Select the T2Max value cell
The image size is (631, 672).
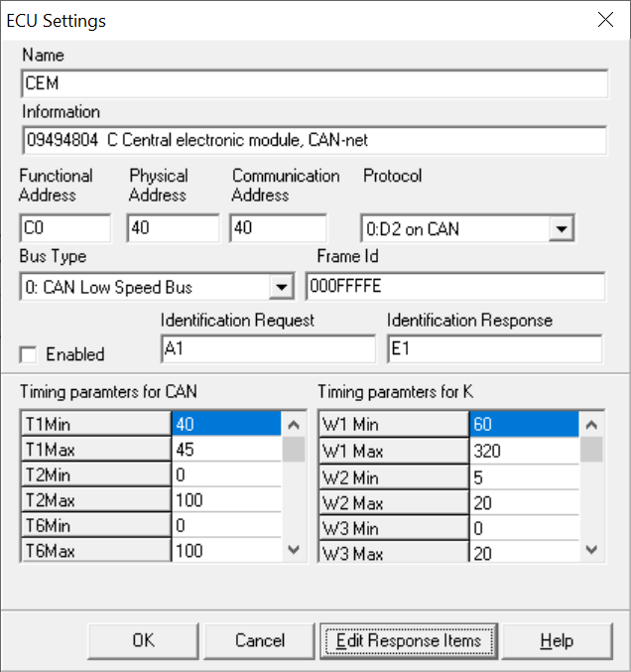pos(226,500)
